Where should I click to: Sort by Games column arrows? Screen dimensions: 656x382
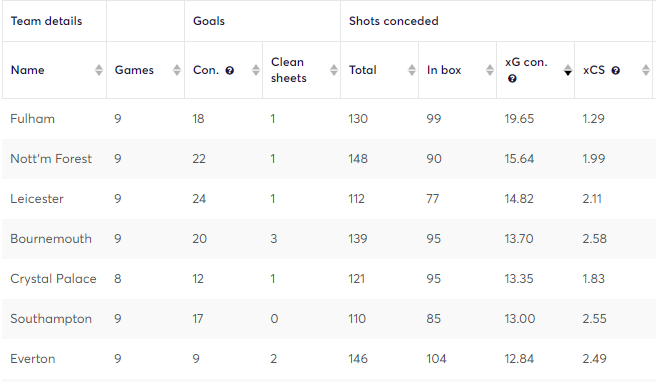[x=177, y=70]
